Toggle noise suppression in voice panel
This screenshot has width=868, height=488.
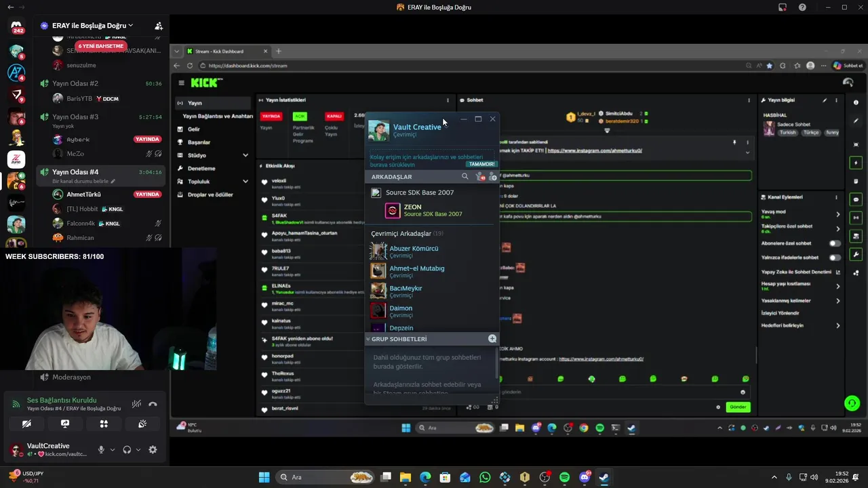tap(136, 404)
